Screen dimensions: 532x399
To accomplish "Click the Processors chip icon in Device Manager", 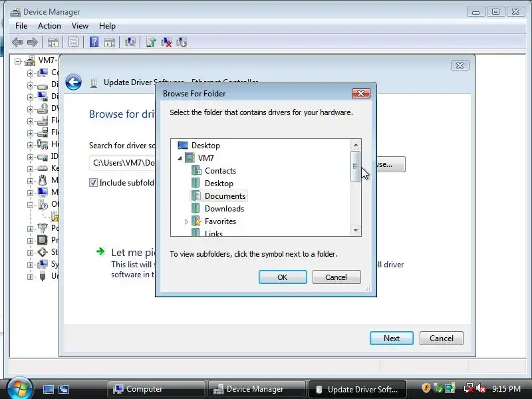I will click(43, 240).
